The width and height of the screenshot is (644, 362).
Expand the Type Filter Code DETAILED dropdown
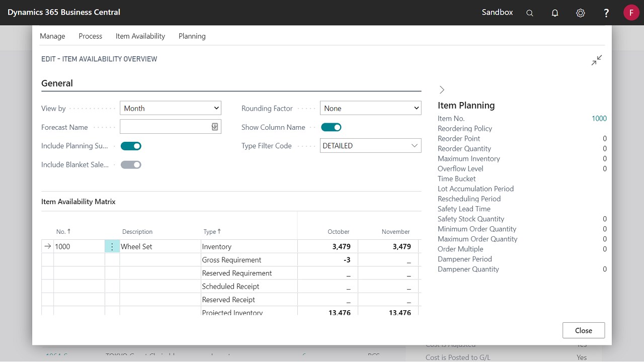click(415, 146)
